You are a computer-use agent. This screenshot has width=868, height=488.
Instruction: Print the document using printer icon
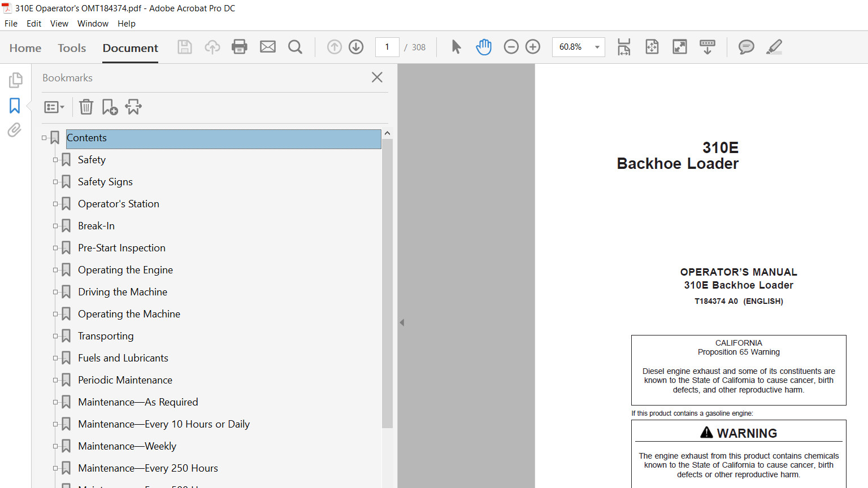pos(240,47)
